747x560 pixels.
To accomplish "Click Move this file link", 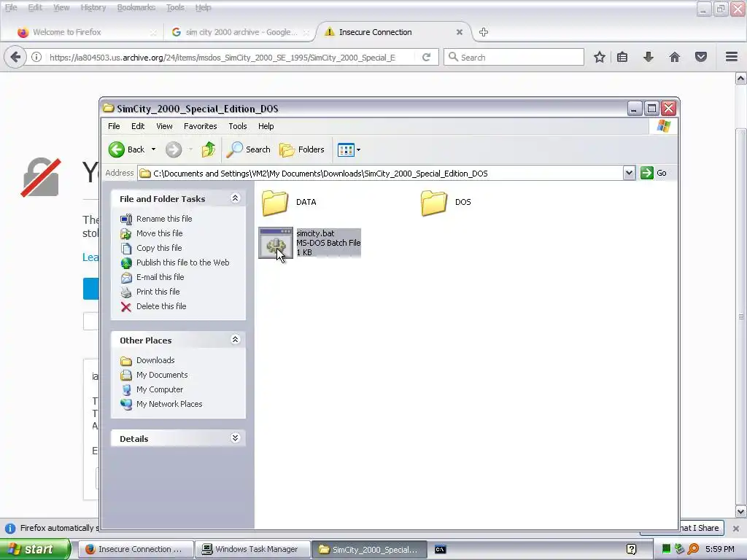I will click(x=159, y=233).
